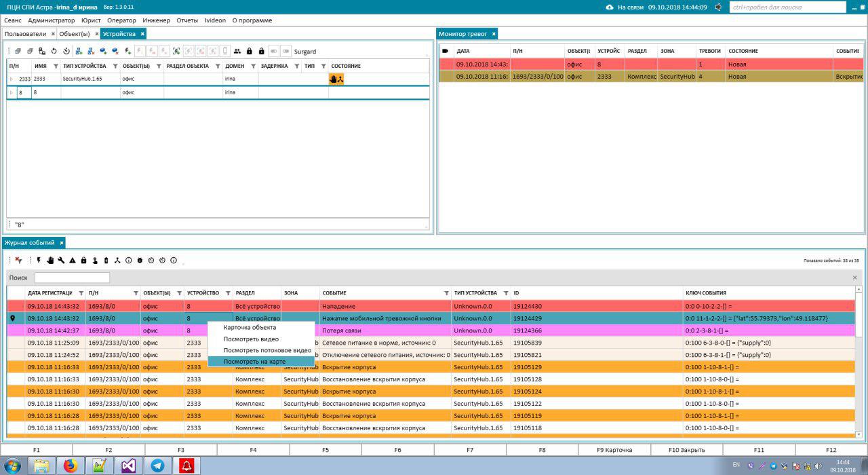The height and width of the screenshot is (475, 868).
Task: Select the event 'Потеря связи' row
Action: click(431, 330)
